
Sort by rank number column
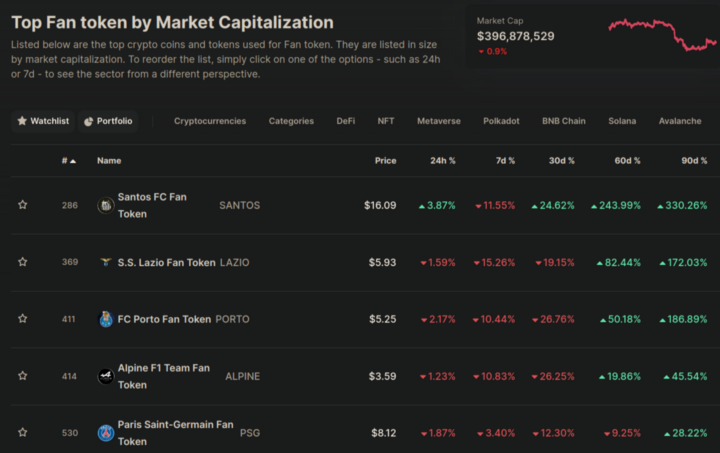pos(69,161)
